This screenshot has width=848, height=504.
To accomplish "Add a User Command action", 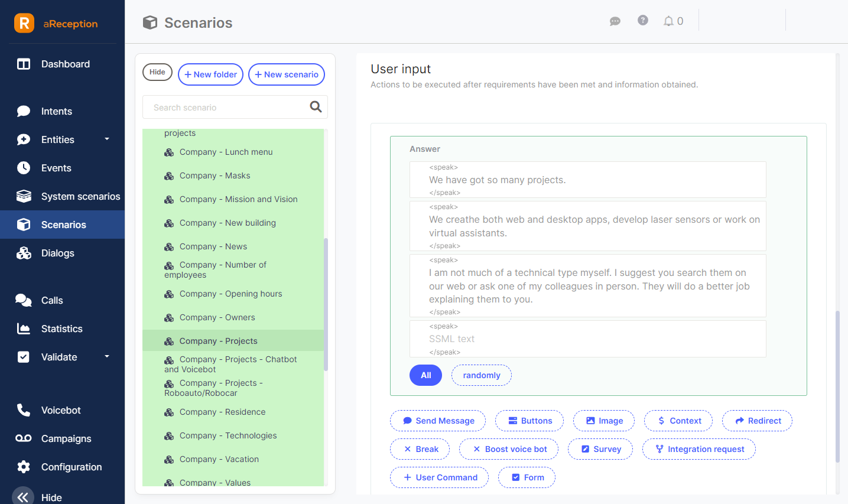I will point(439,477).
